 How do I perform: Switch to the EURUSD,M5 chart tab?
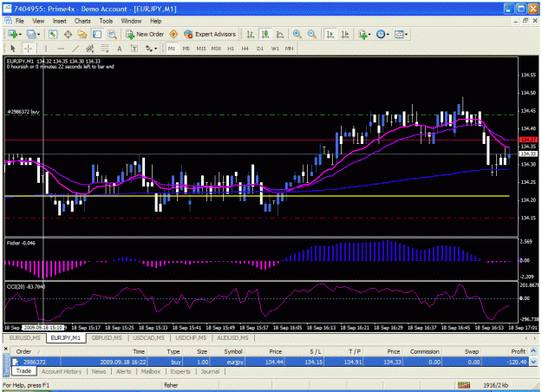[24, 337]
